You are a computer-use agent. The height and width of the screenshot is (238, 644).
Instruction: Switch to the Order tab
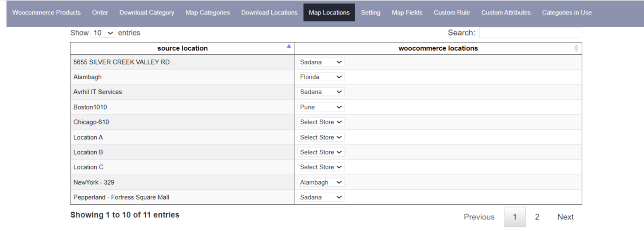tap(100, 12)
